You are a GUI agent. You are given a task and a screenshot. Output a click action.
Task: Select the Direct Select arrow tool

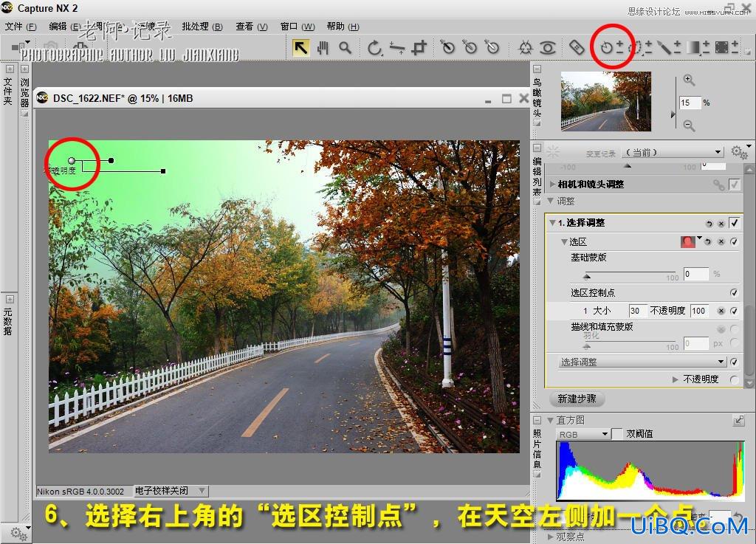pos(301,48)
